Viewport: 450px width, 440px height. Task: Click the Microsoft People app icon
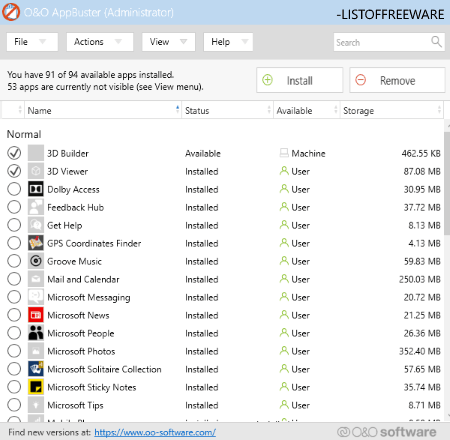[x=36, y=333]
